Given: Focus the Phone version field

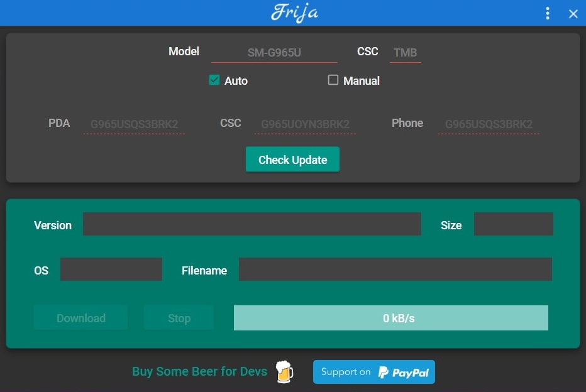Looking at the screenshot, I should [489, 124].
